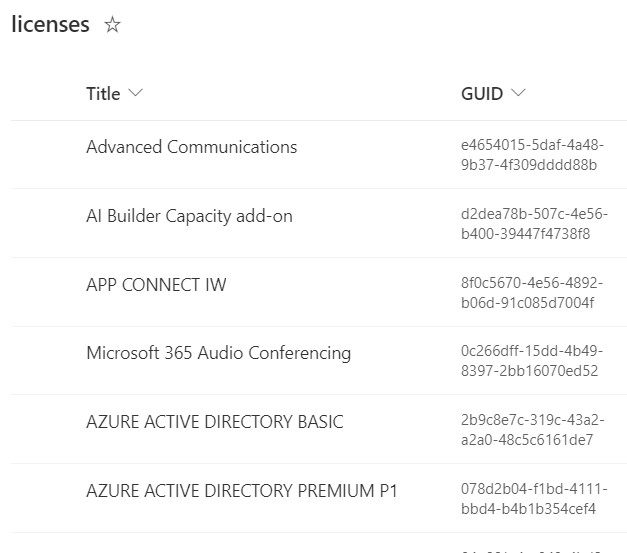Image resolution: width=627 pixels, height=553 pixels.
Task: Click AZURE ACTIVE DIRECTORY BASIC title
Action: click(x=214, y=422)
